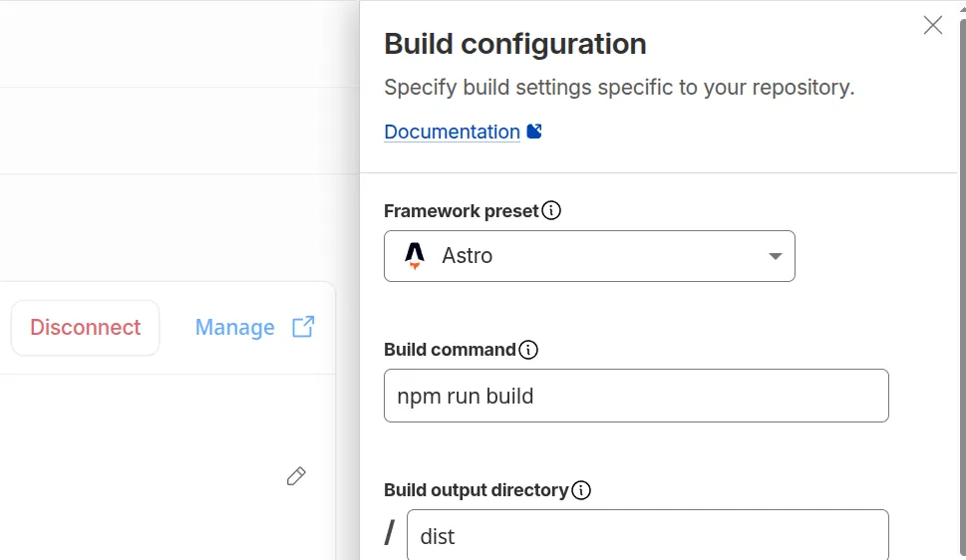Open the Documentation link
The image size is (966, 560).
pos(452,132)
